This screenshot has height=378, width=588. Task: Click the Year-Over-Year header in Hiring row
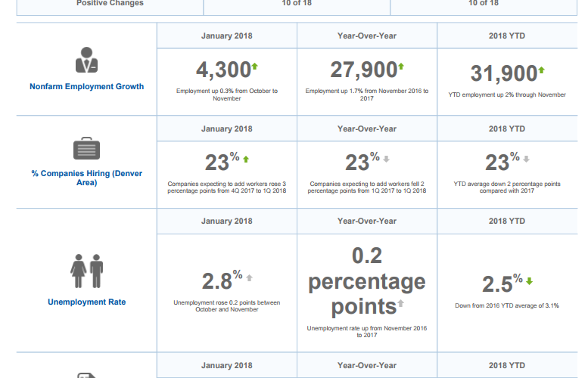367,129
